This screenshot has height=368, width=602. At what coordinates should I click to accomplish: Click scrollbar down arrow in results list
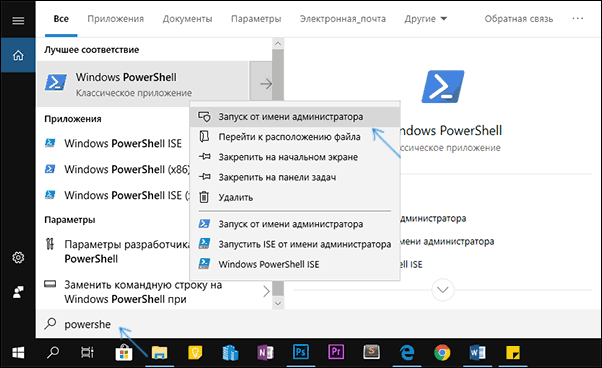pyautogui.click(x=278, y=304)
